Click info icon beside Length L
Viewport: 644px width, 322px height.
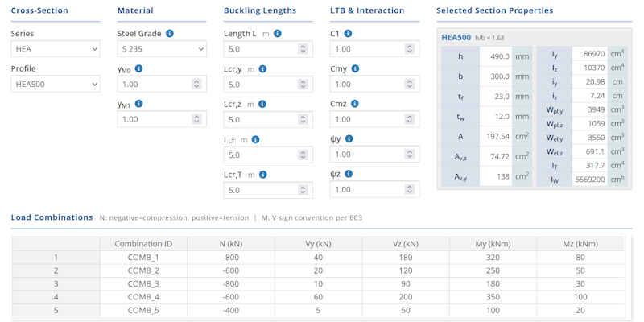click(x=278, y=34)
